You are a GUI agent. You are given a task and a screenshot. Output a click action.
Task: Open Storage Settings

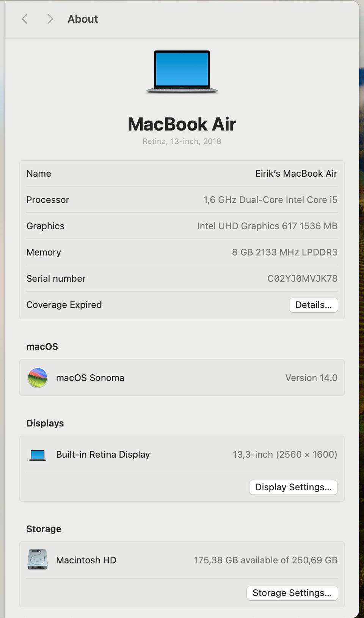point(292,593)
